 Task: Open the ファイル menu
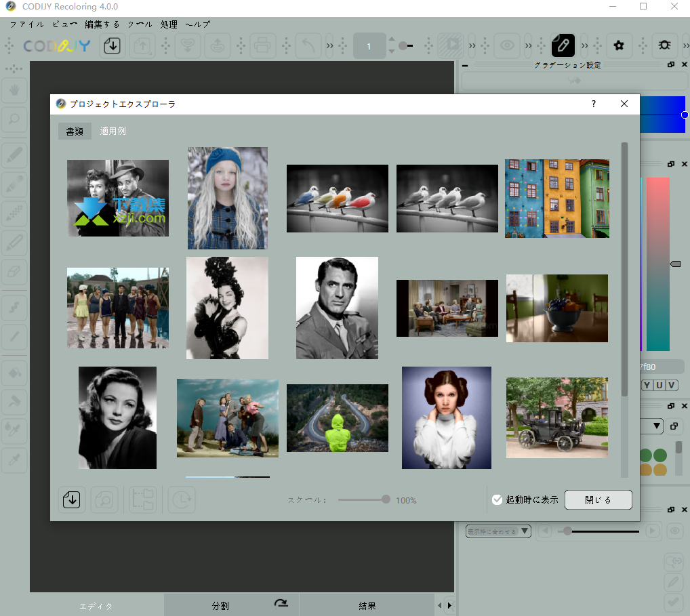26,24
